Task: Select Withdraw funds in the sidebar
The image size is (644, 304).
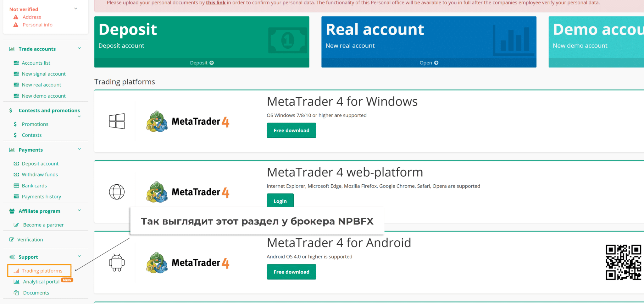Action: click(40, 175)
